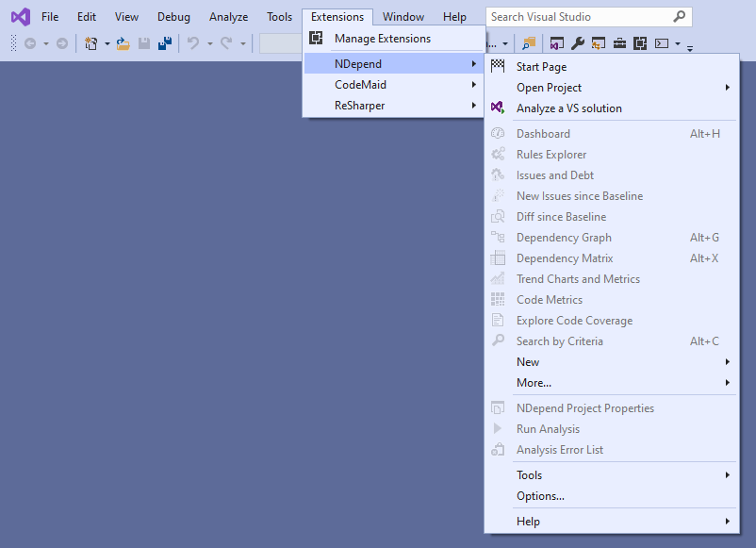The width and height of the screenshot is (756, 548).
Task: Click the Dependency Matrix icon
Action: click(498, 257)
